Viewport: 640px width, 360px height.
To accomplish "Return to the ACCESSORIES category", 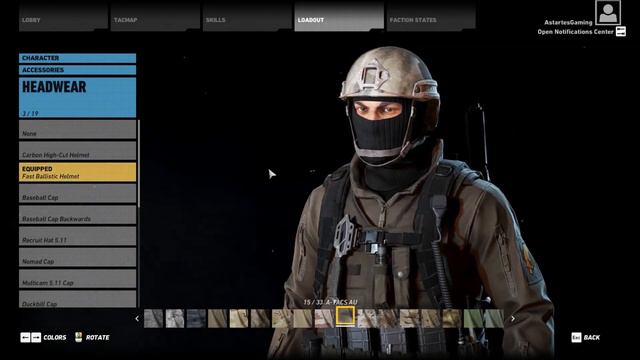I will 78,70.
